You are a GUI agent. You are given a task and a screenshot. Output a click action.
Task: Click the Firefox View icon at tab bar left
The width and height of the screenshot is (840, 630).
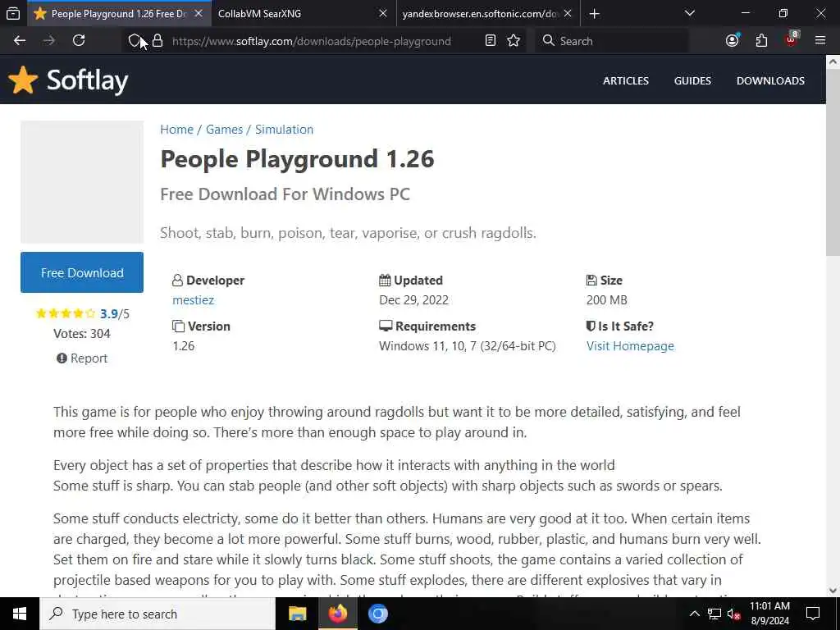tap(13, 14)
